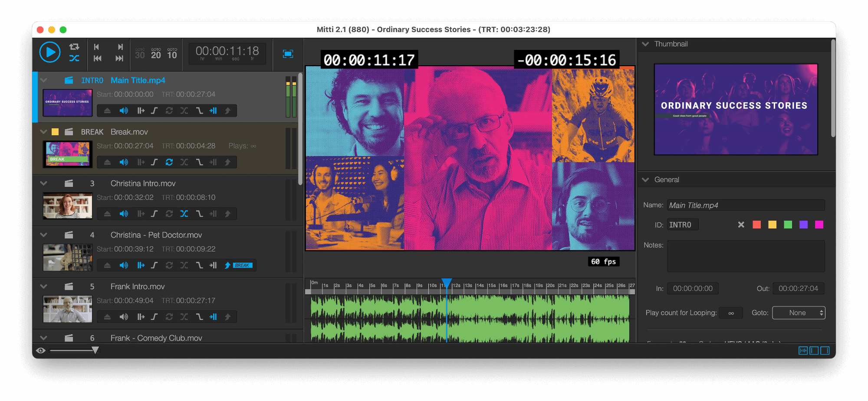Click the infinity play count for looping
Screen dimensions: 868x401
pyautogui.click(x=730, y=313)
